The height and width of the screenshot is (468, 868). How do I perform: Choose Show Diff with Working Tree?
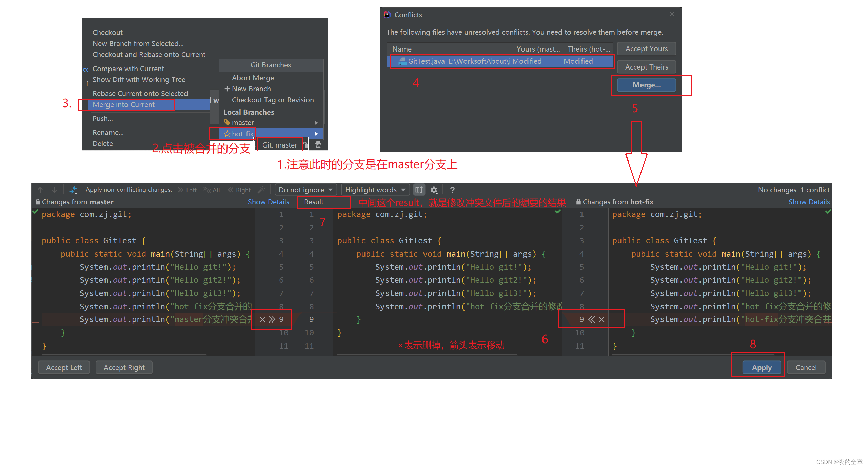149,79
